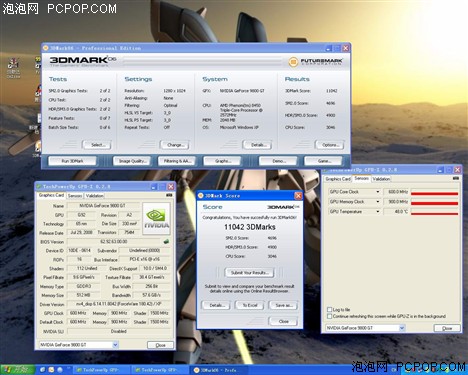Switch to Sensors tab in left GPU-Z

[x=75, y=196]
